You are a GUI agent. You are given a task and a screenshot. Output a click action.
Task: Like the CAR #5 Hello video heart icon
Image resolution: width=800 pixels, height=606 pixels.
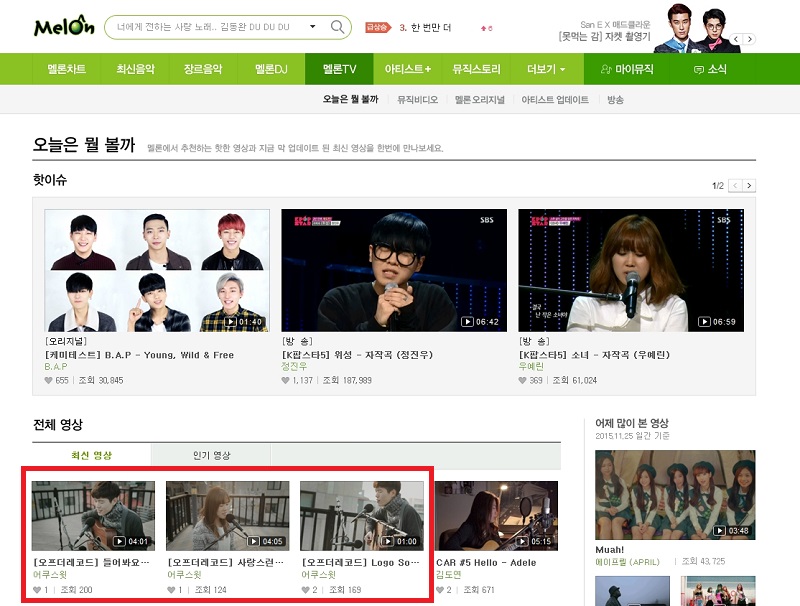tap(440, 590)
